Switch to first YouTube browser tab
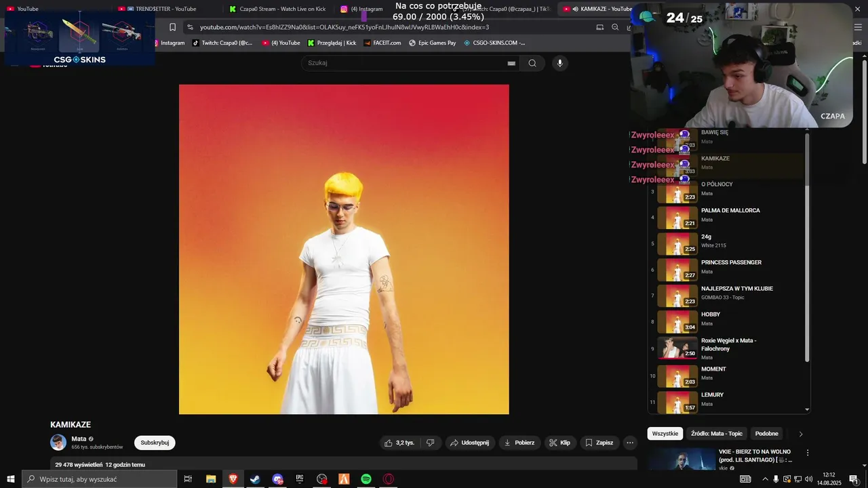The height and width of the screenshot is (488, 868). [22, 9]
